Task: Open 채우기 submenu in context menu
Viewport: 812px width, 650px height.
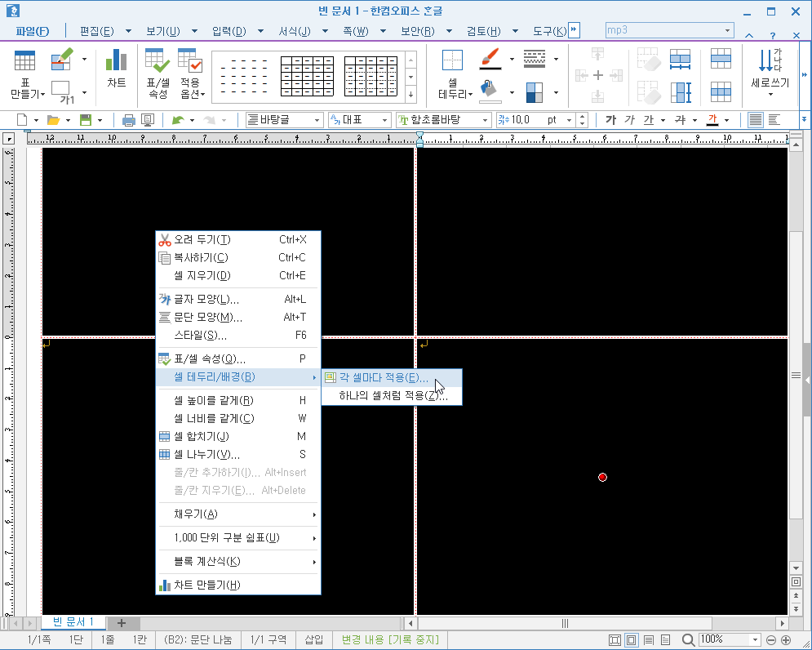Action: point(238,514)
